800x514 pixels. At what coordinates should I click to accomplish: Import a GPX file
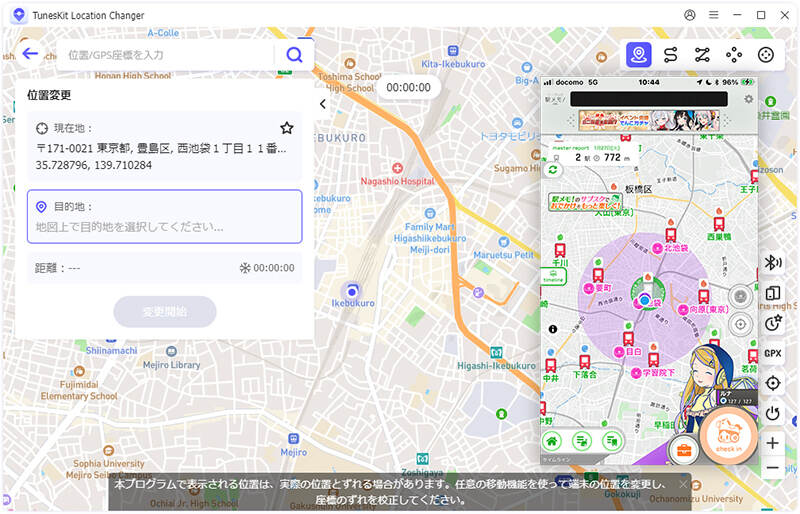point(772,353)
